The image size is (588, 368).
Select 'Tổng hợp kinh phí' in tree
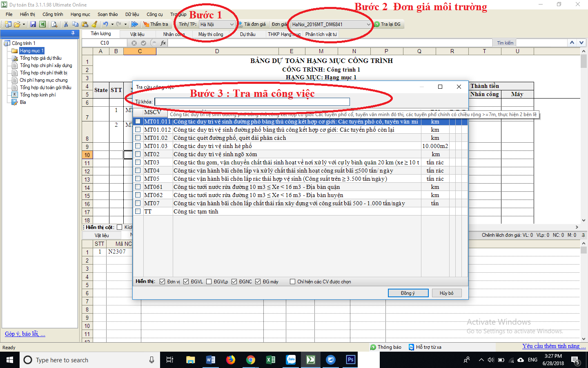(x=38, y=95)
